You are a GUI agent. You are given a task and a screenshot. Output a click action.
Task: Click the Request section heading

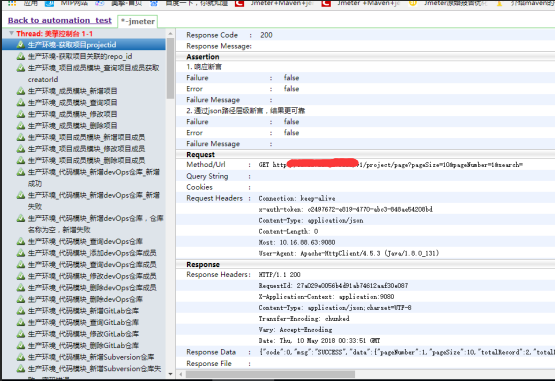click(x=200, y=154)
